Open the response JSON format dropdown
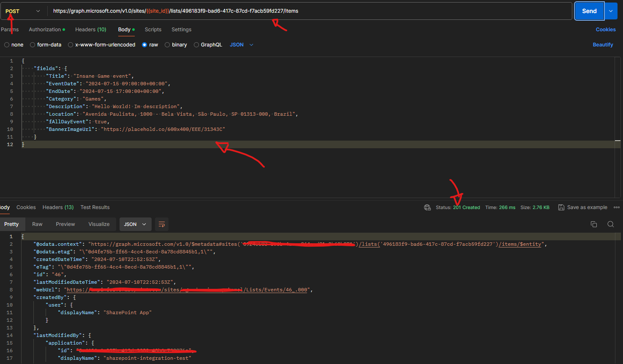623x364 pixels. pyautogui.click(x=135, y=224)
